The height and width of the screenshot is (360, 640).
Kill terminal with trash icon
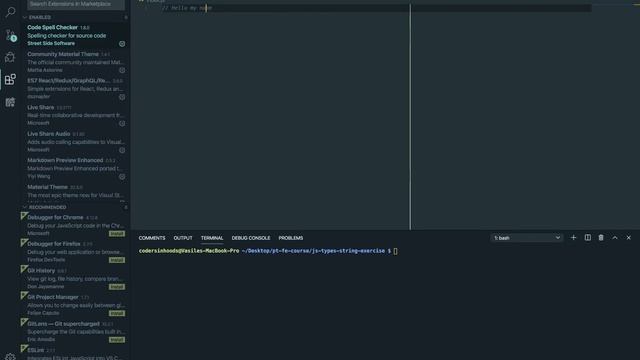601,238
